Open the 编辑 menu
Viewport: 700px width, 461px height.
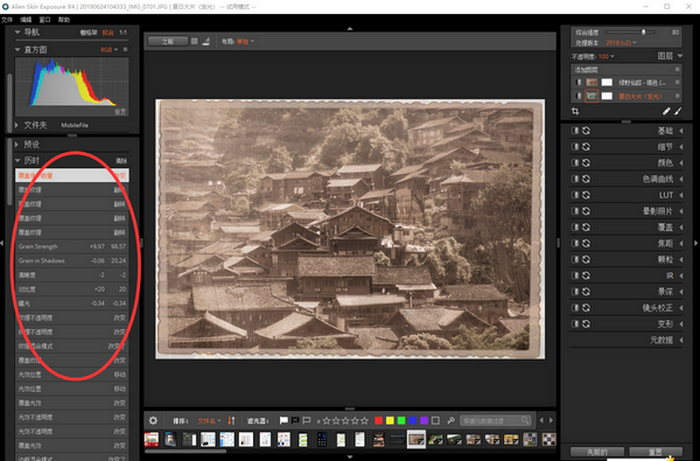[x=26, y=19]
